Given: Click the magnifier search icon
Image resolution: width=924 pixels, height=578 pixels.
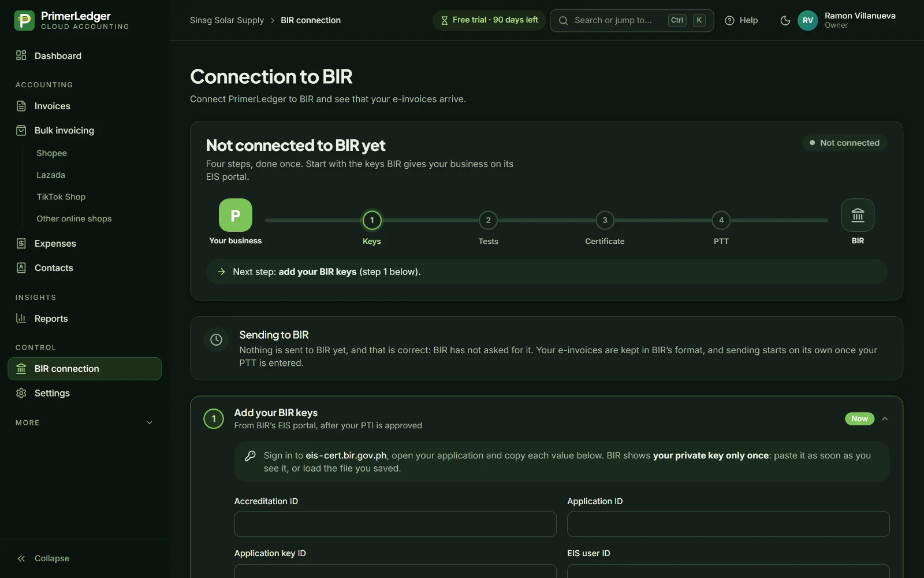Looking at the screenshot, I should point(563,20).
